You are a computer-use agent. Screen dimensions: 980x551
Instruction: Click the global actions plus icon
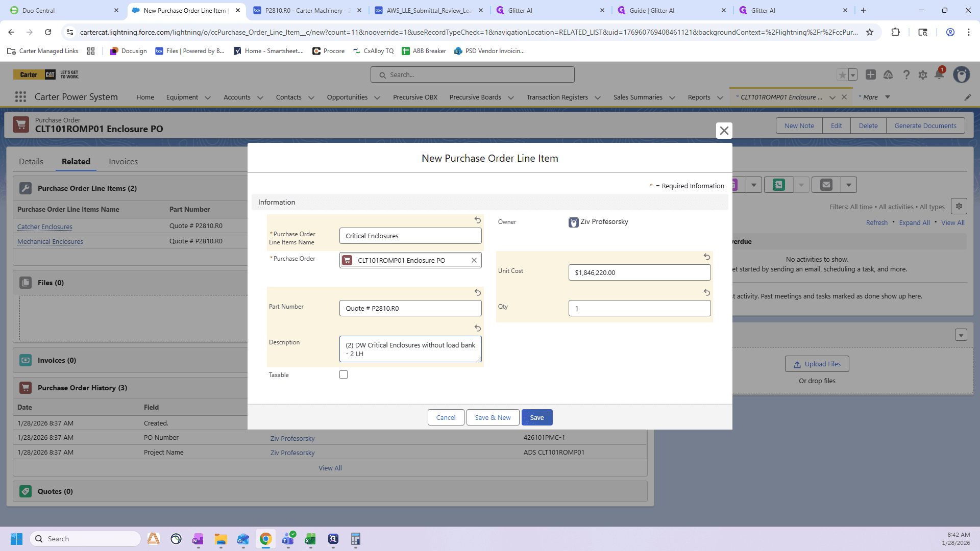[871, 75]
